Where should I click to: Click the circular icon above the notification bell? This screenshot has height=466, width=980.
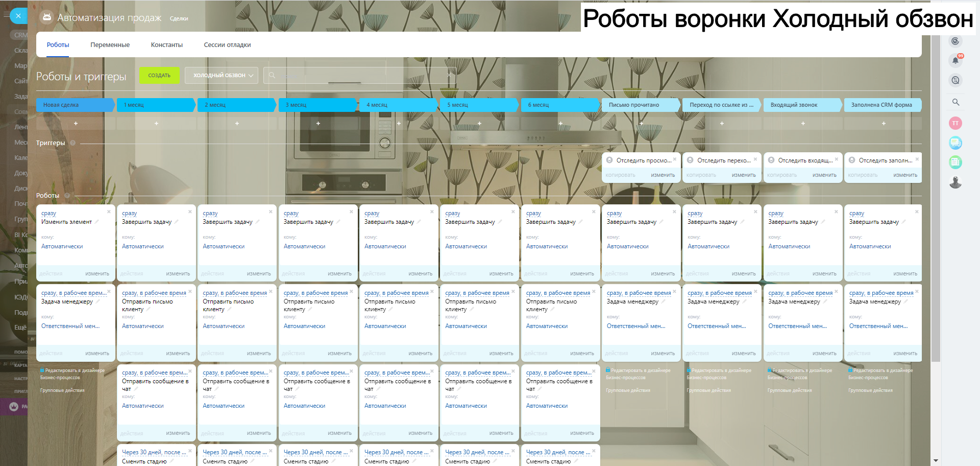coord(955,41)
